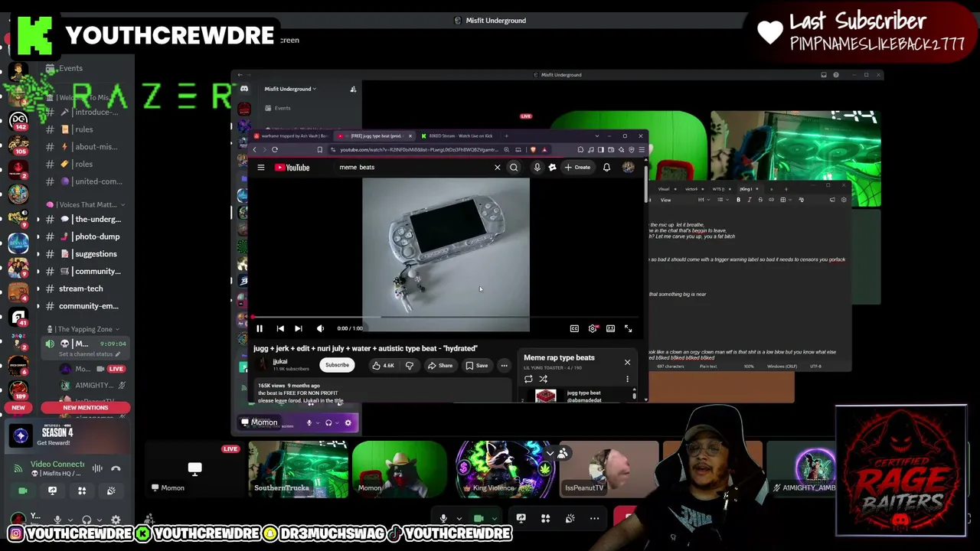Open the YouTube account avatar menu
The height and width of the screenshot is (551, 980).
[x=628, y=168]
